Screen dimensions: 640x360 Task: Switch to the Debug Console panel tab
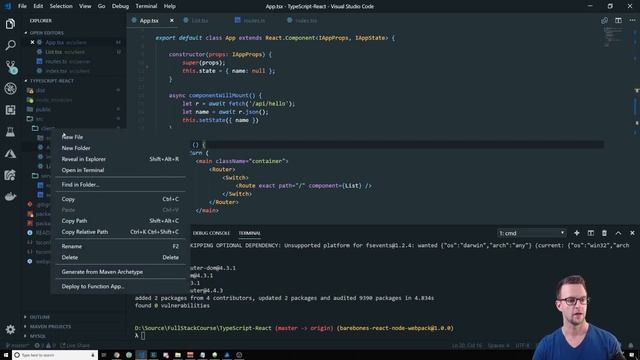(x=211, y=233)
